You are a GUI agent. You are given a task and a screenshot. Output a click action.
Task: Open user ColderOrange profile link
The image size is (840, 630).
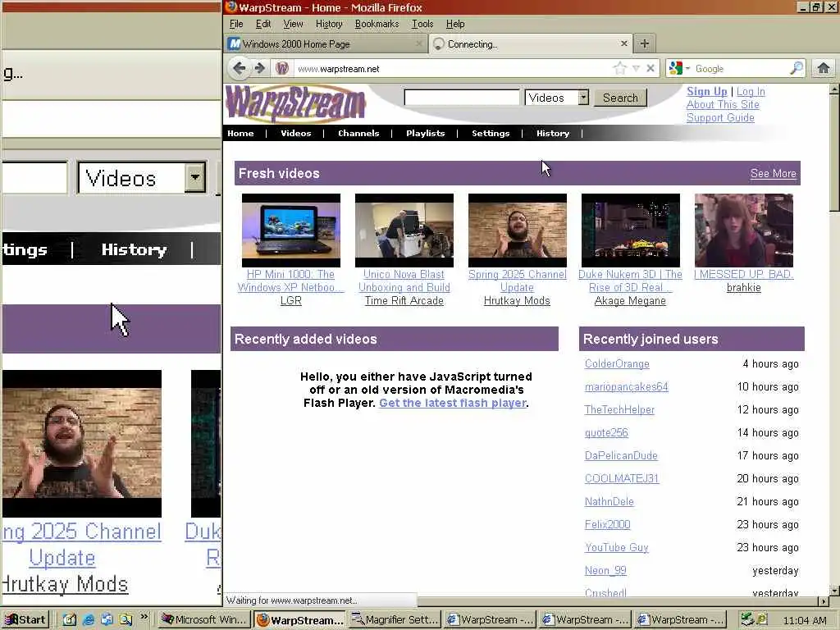point(617,363)
